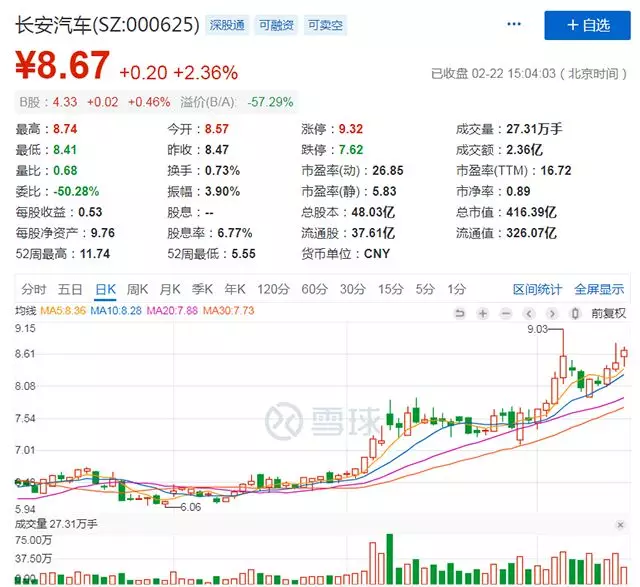Image resolution: width=640 pixels, height=587 pixels.
Task: Click the 最高 8.74 value
Action: 65,129
